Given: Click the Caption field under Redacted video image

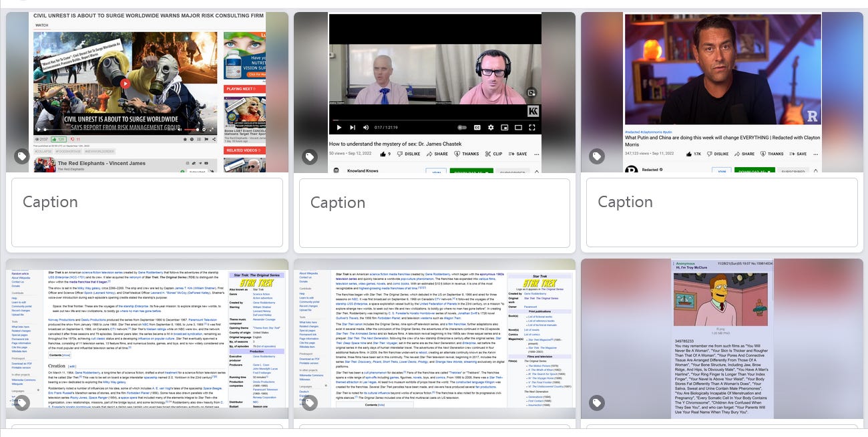Looking at the screenshot, I should pos(722,212).
